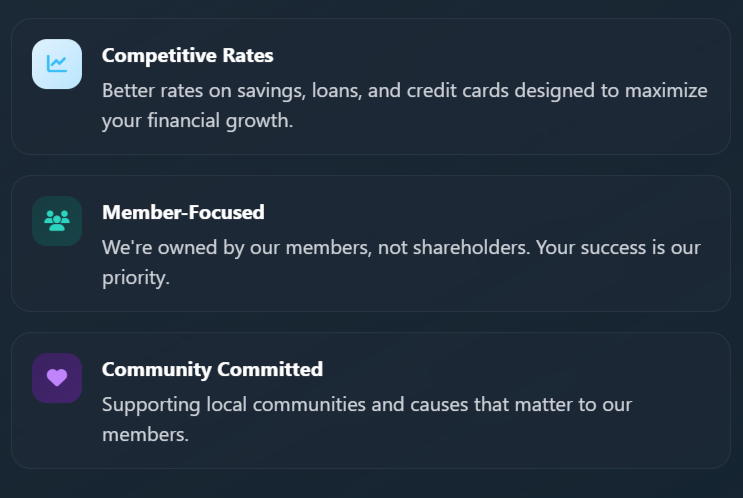743x498 pixels.
Task: Click the Competitive Rates line chart icon
Action: (57, 64)
